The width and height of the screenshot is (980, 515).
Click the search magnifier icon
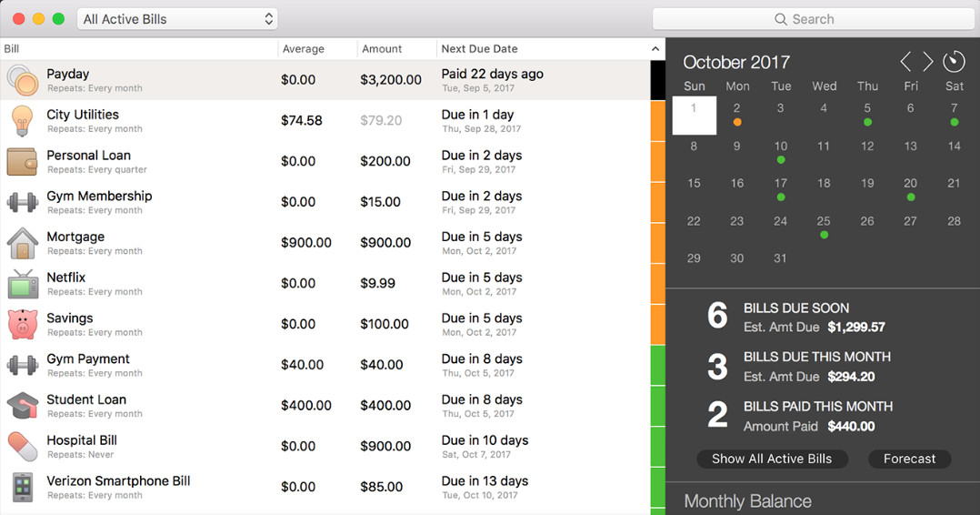781,19
